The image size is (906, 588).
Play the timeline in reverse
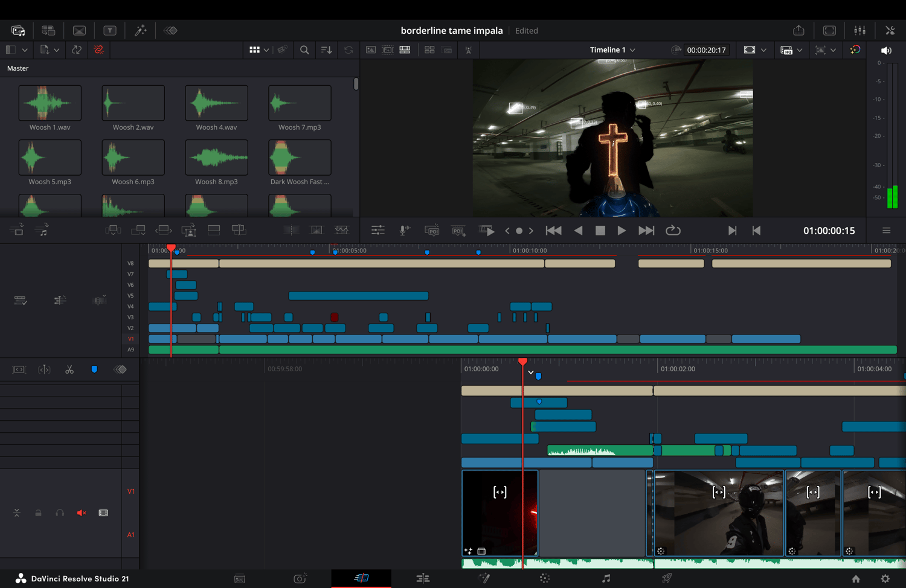[x=578, y=231]
